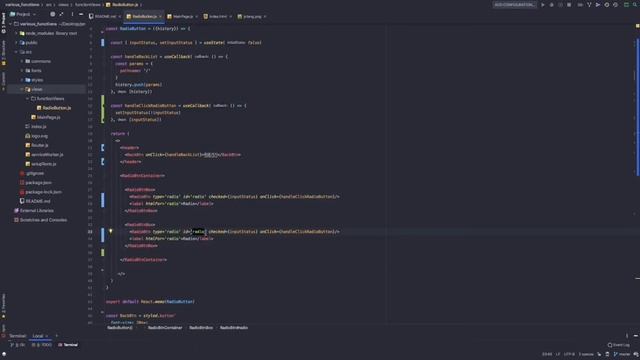Viewport: 640px width, 360px height.
Task: Close the RadioButton.js tab
Action: click(x=160, y=17)
